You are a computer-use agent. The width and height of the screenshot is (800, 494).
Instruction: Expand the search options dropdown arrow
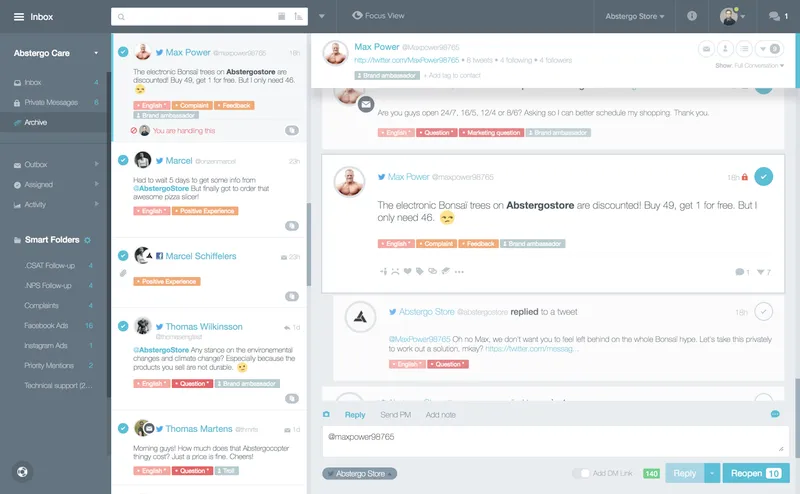click(321, 16)
